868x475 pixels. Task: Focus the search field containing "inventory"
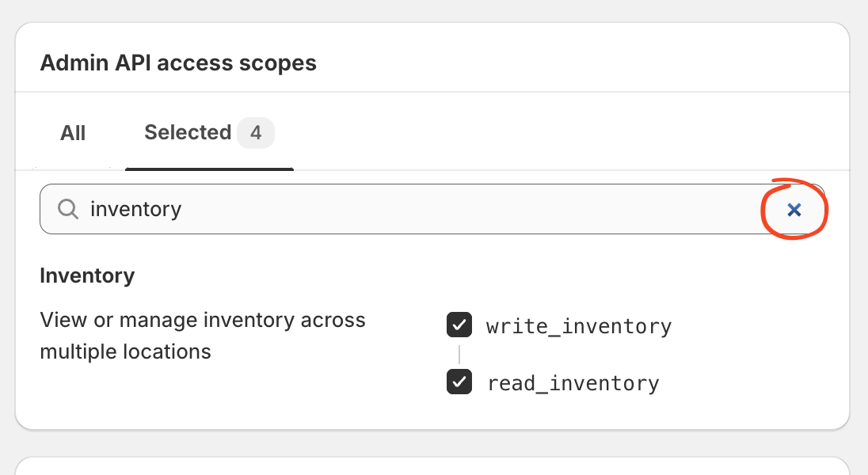[432, 209]
